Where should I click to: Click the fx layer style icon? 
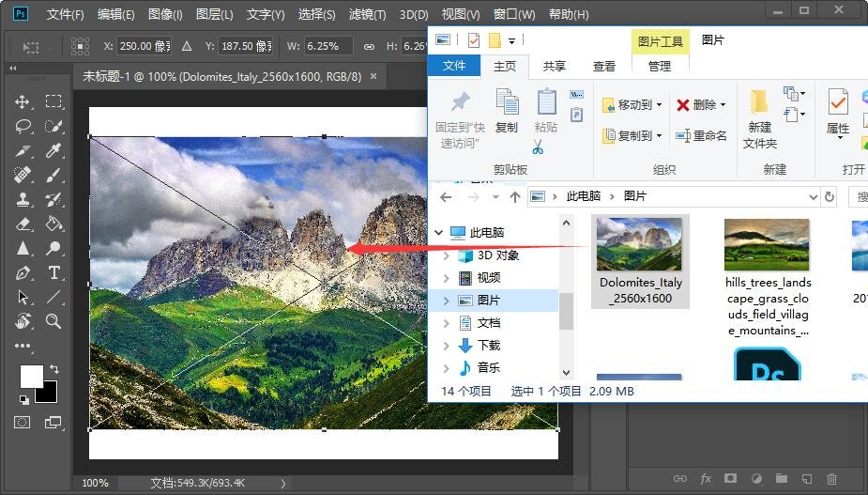706,479
